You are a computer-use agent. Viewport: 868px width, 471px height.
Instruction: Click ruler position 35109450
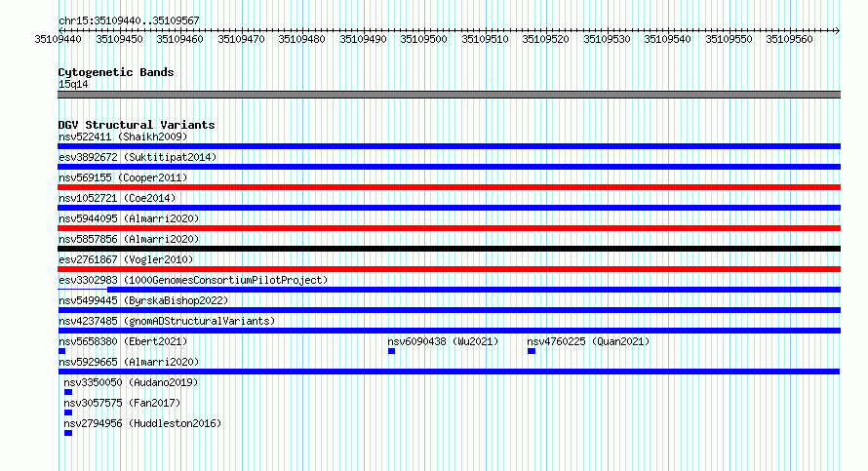pyautogui.click(x=120, y=39)
